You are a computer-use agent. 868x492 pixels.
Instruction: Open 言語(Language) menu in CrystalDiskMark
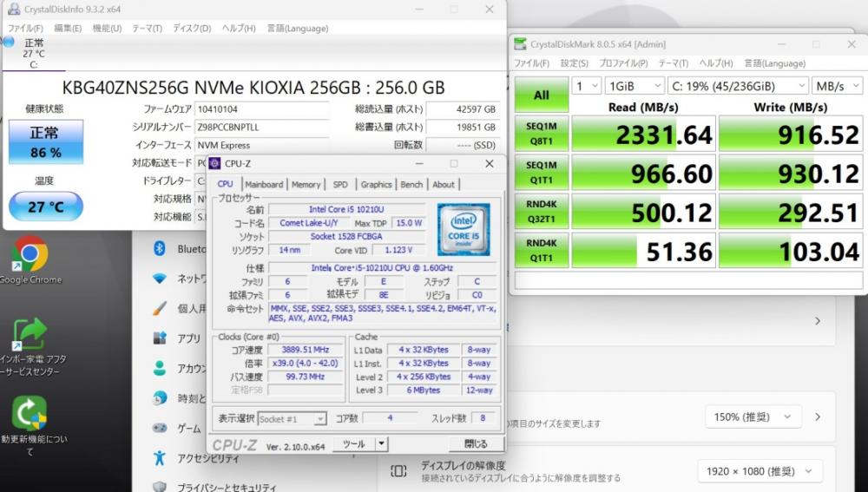(x=774, y=63)
